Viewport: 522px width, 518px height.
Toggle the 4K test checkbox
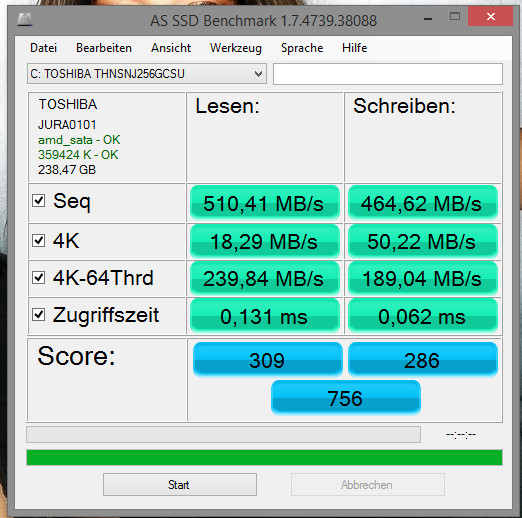[x=39, y=240]
